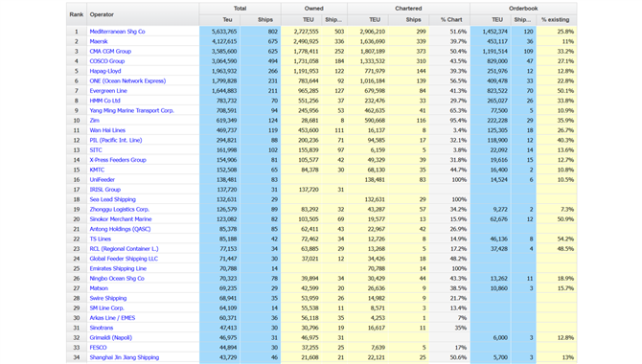The width and height of the screenshot is (642, 364).
Task: Open Antong Holdings (QASC) link
Action: tap(120, 229)
